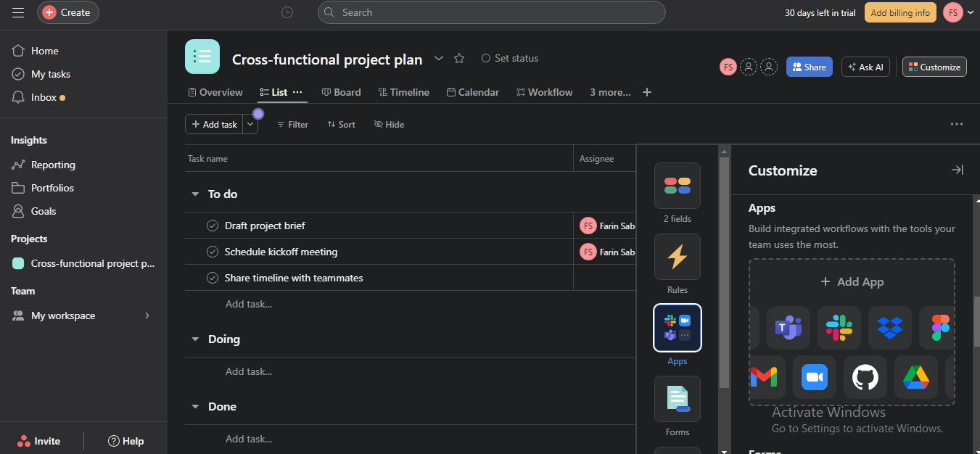
Task: Pick the project's teal list color icon
Action: coord(202,57)
